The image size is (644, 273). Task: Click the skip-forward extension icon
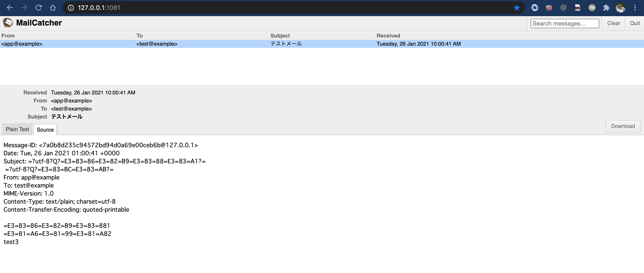(592, 8)
